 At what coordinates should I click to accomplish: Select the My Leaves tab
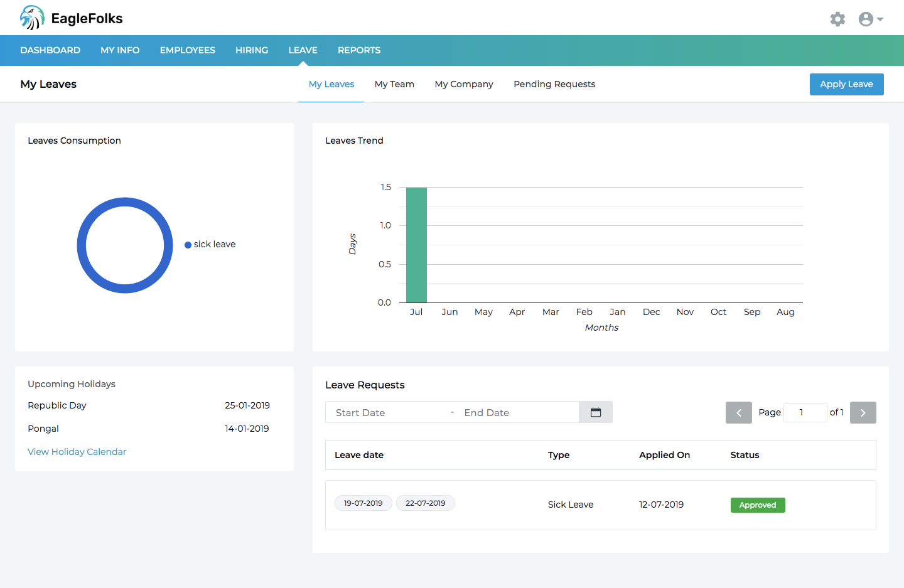pyautogui.click(x=331, y=84)
